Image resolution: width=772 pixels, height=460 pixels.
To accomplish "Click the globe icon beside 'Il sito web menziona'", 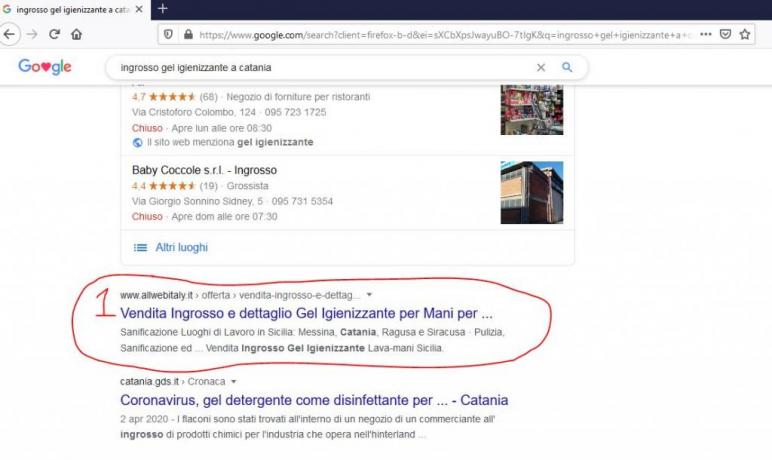I will point(137,142).
